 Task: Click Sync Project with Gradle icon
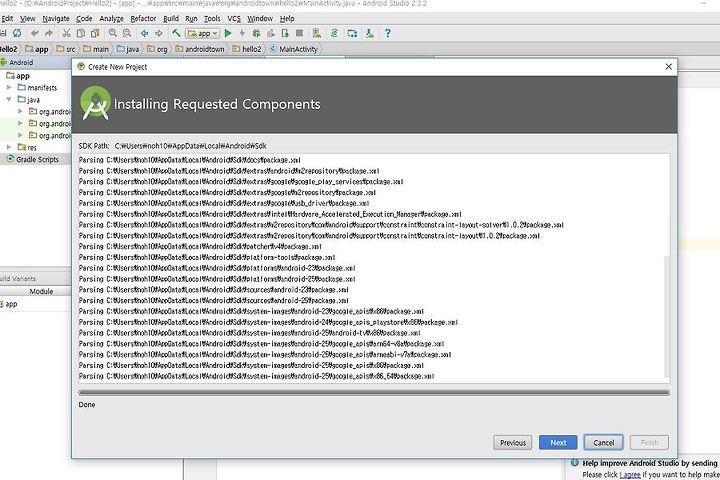334,33
